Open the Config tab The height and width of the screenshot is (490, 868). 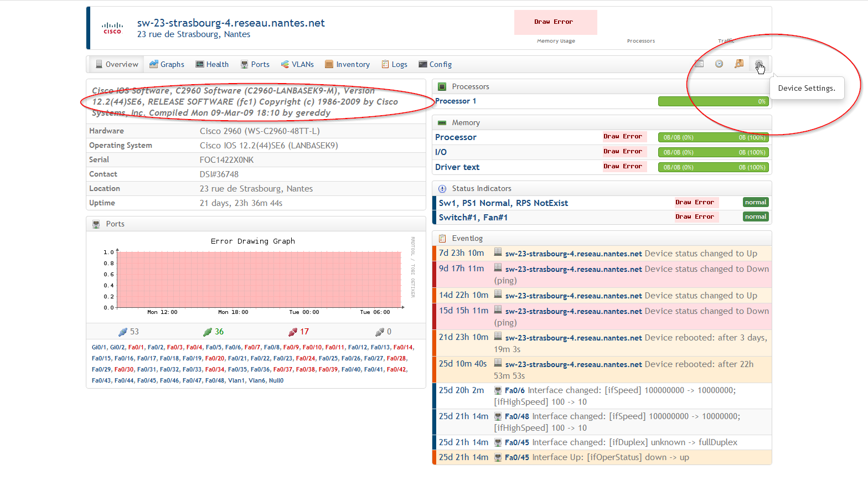coord(435,65)
